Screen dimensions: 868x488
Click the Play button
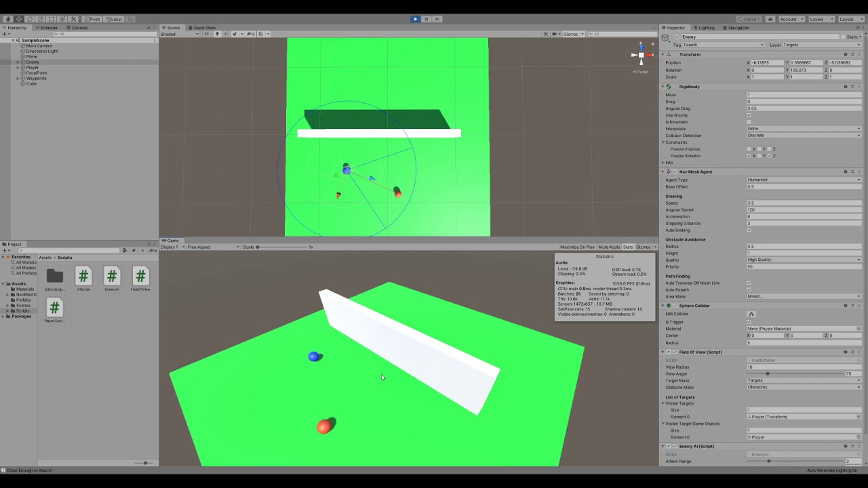point(415,19)
